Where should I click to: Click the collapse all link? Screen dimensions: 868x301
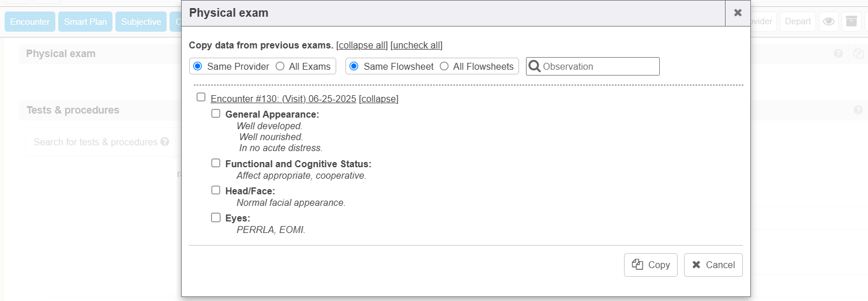pyautogui.click(x=362, y=45)
